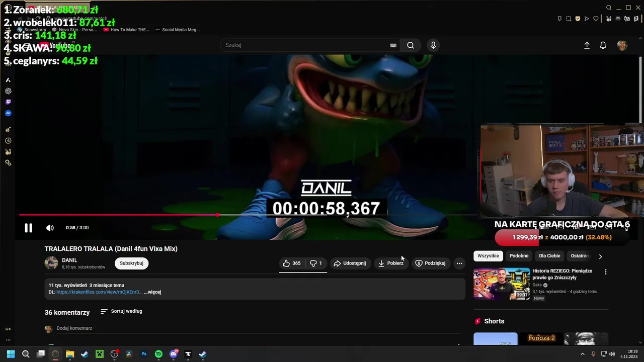Open the Historia REZIEGO video thumbnail

tap(502, 284)
